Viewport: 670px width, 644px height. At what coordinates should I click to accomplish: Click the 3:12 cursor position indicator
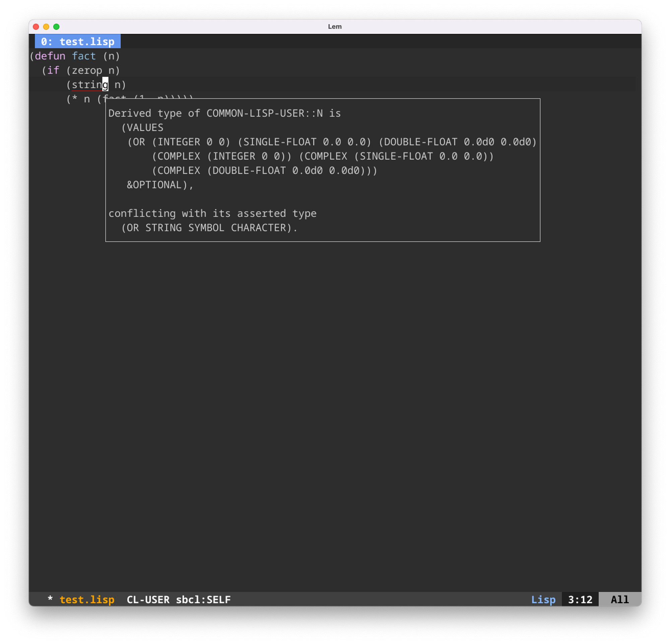pos(580,599)
